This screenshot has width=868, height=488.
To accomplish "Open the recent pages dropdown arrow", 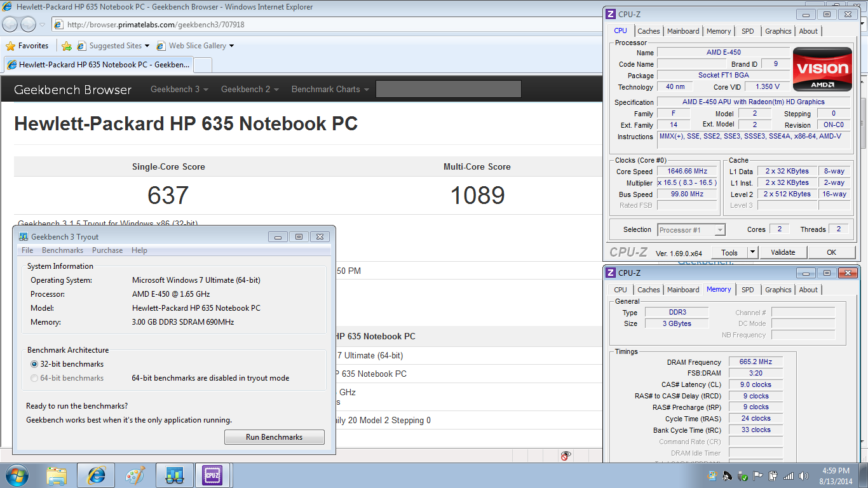I will 43,24.
